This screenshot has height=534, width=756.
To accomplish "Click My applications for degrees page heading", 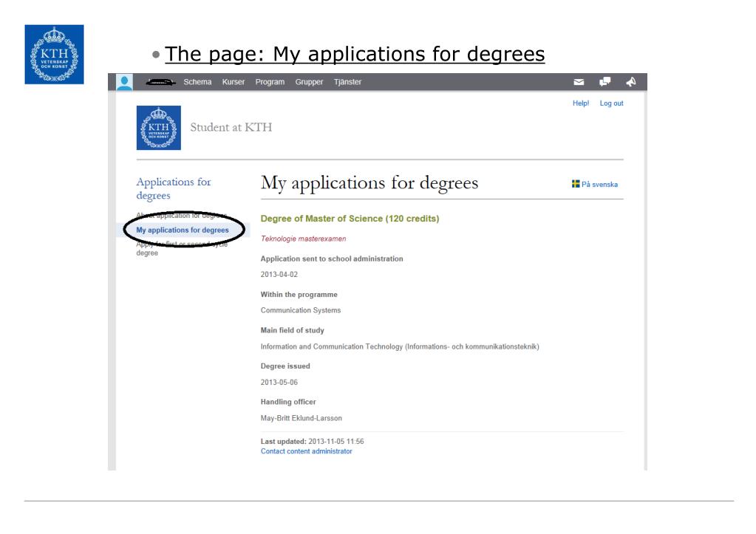I will point(370,183).
